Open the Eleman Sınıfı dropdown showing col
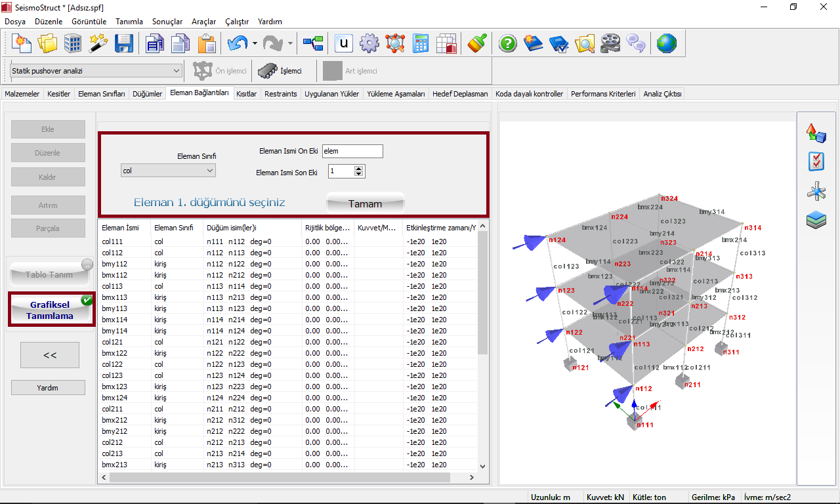 [x=169, y=171]
